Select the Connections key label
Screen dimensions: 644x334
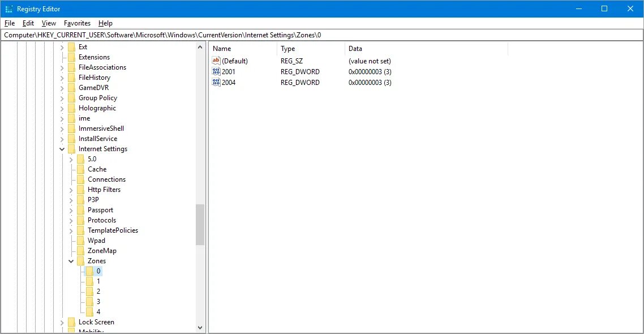(106, 179)
